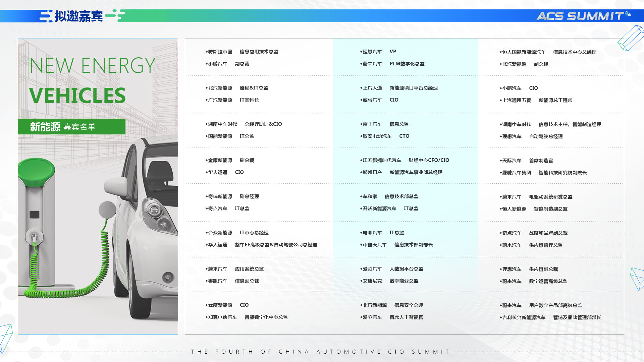
Task: Select 恒大国能新能源汽车 信息技术中心总经理 row
Action: (548, 52)
